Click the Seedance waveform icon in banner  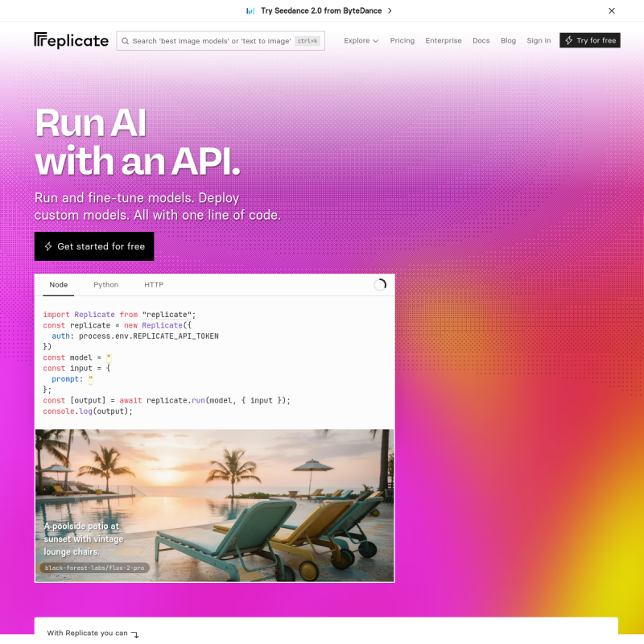250,11
